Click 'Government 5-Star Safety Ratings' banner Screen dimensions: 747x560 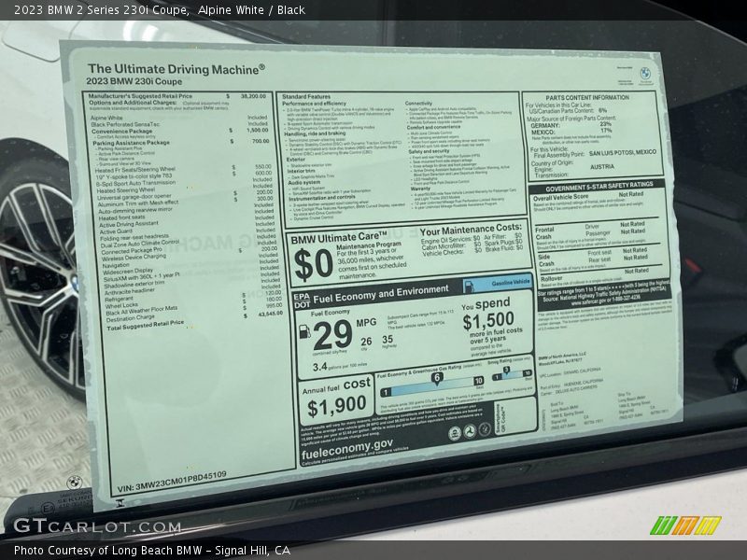(x=599, y=186)
